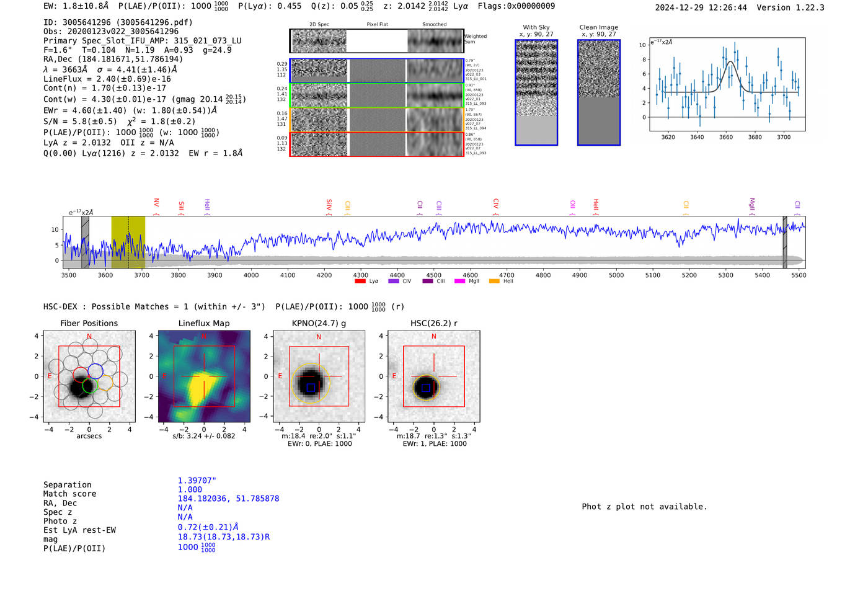This screenshot has height=591, width=868.
Task: Click the Weighted Sum smoothed image
Action: click(x=435, y=41)
